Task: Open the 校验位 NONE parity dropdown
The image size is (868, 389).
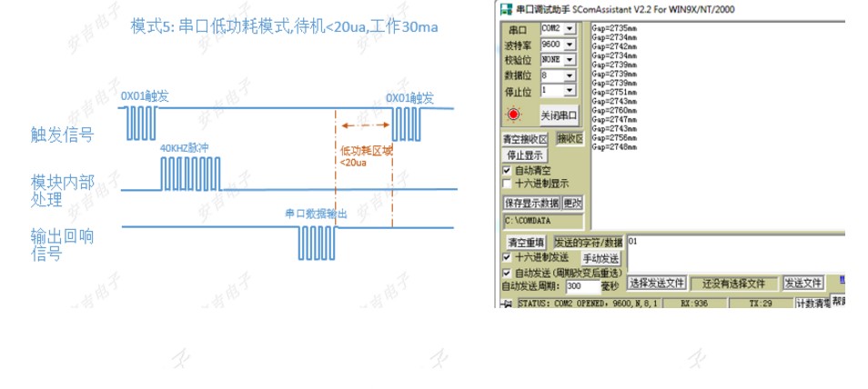Action: (x=570, y=59)
